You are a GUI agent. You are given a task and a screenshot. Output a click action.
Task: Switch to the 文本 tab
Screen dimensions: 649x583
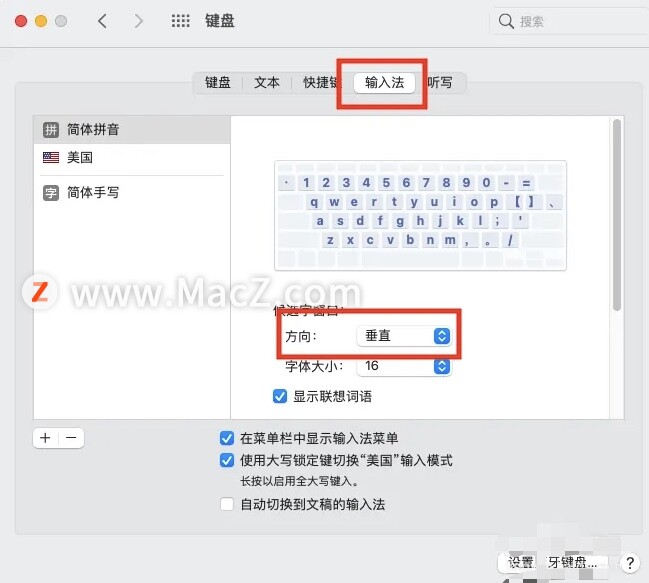pyautogui.click(x=267, y=82)
